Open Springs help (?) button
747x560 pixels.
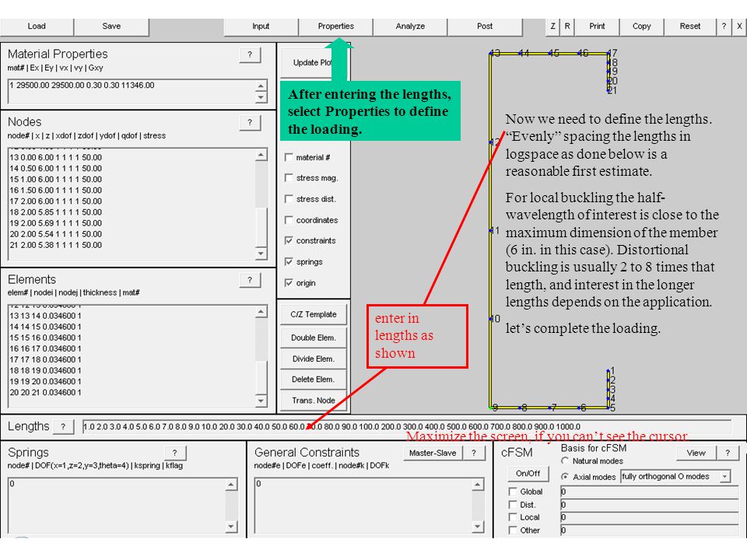pos(175,453)
